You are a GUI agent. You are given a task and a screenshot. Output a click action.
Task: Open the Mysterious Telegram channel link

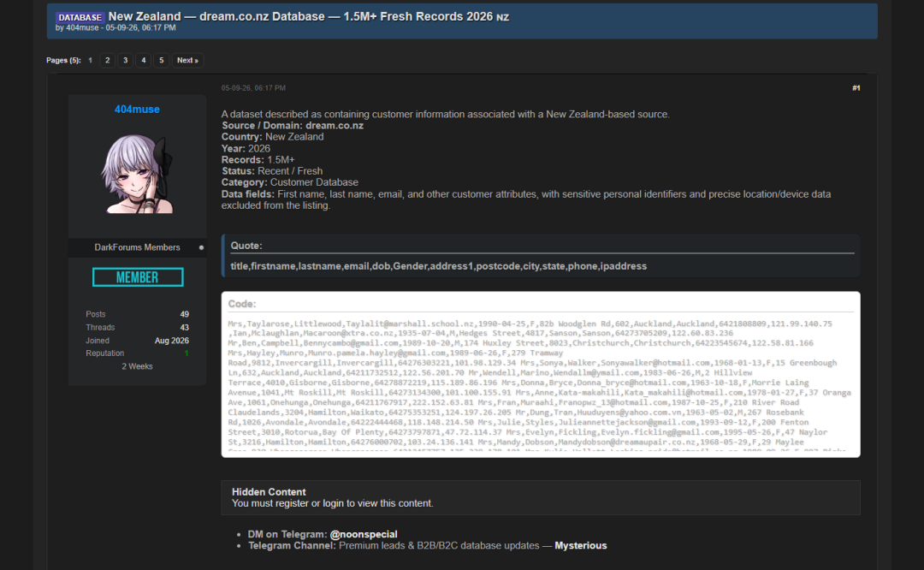(580, 545)
